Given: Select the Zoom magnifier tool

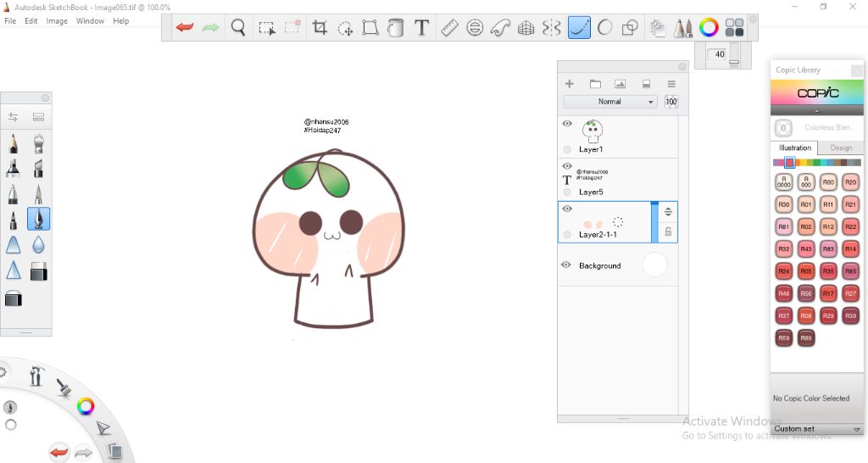Looking at the screenshot, I should point(238,28).
